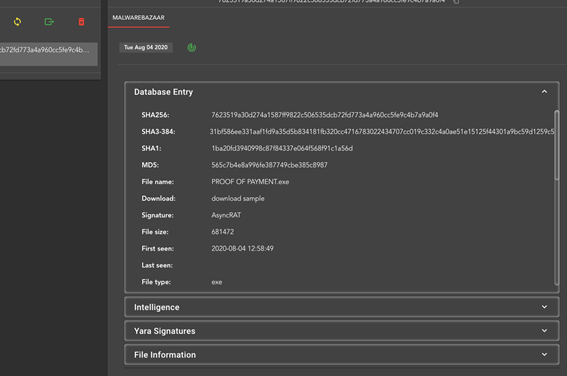Open the download sample link
This screenshot has height=376, width=567.
coord(238,198)
